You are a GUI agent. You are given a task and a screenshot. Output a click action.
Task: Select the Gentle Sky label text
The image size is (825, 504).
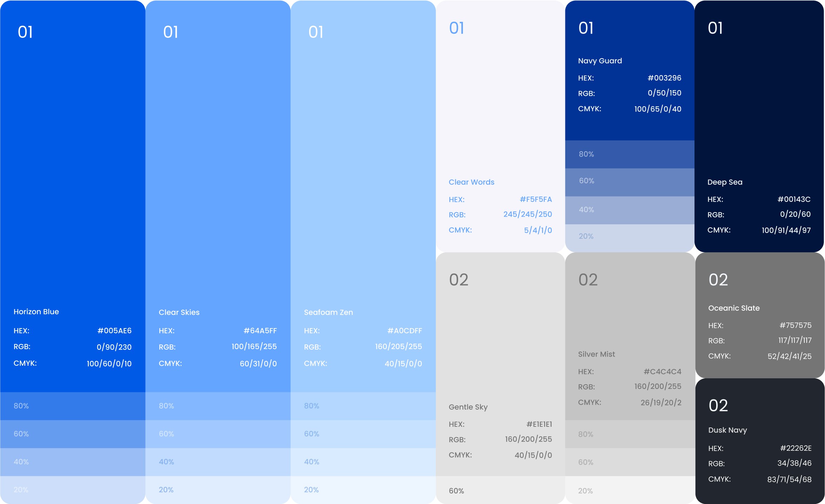(x=468, y=407)
